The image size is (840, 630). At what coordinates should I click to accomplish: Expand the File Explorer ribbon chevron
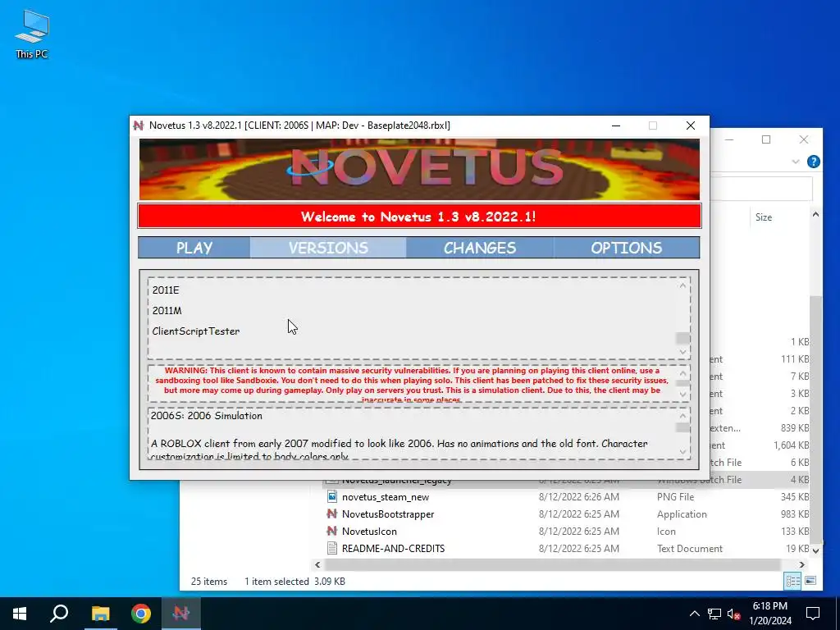coord(796,162)
